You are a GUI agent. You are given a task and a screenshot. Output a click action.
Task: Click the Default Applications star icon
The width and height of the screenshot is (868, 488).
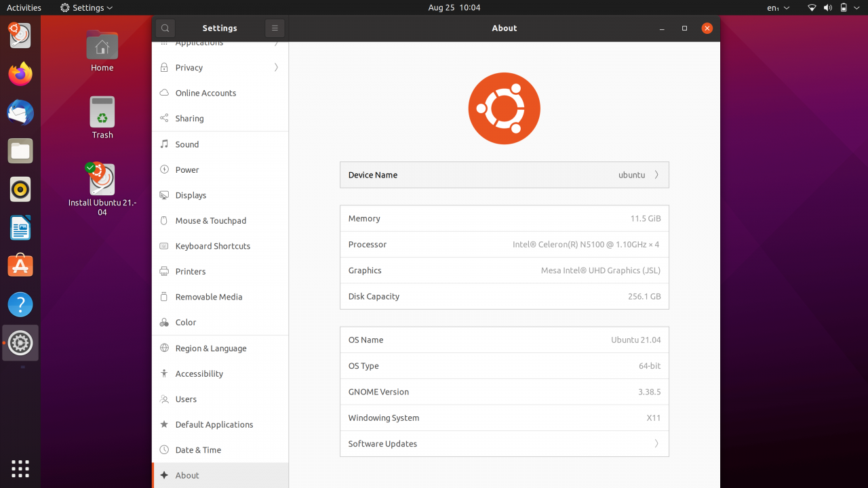click(x=164, y=424)
